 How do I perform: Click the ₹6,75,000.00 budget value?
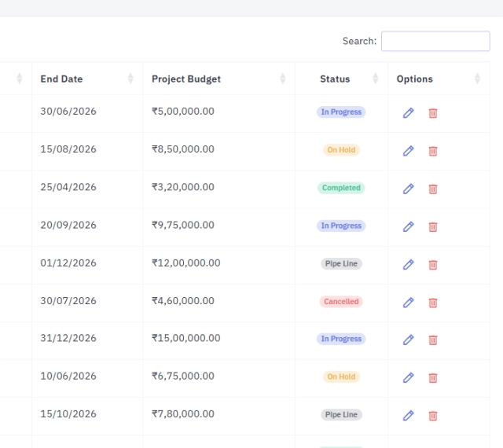click(183, 376)
